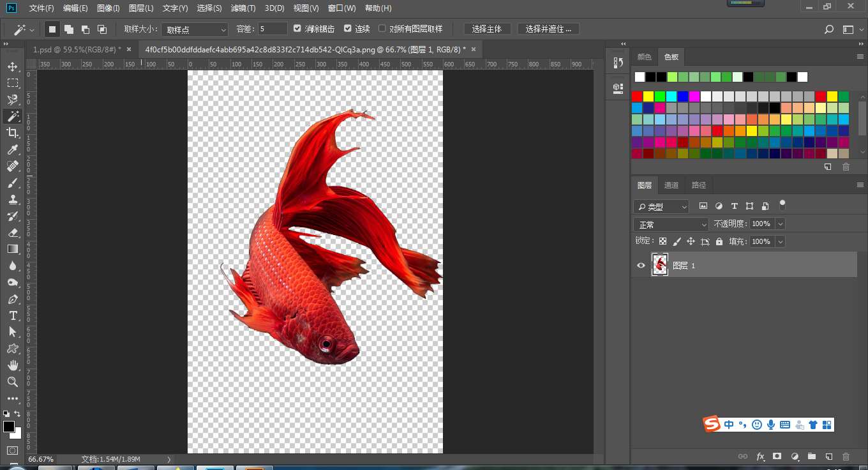This screenshot has height=470, width=868.
Task: Enable 对所有图层取样 checkbox
Action: click(x=382, y=29)
